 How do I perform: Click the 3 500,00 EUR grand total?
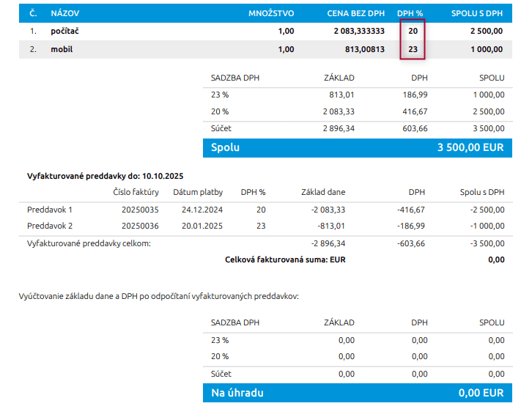(470, 147)
